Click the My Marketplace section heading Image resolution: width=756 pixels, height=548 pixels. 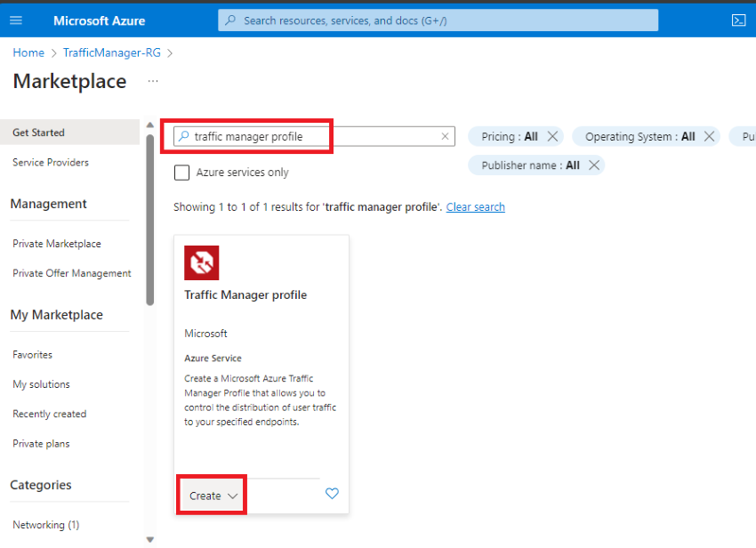point(56,315)
